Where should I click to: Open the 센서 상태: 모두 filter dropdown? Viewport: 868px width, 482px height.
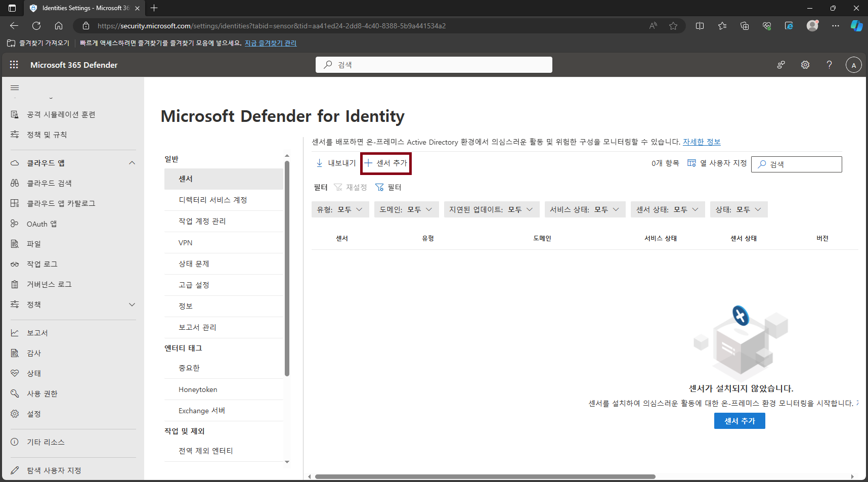(668, 209)
